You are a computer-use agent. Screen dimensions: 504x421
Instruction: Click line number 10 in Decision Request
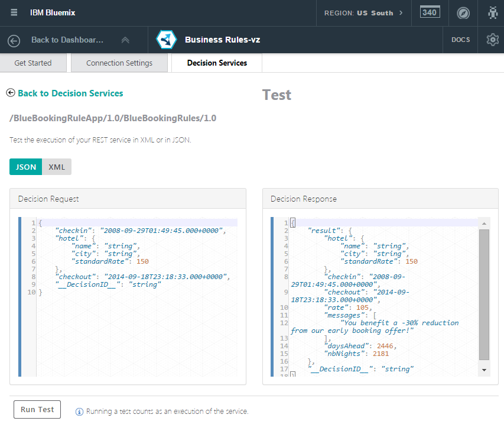(31, 292)
